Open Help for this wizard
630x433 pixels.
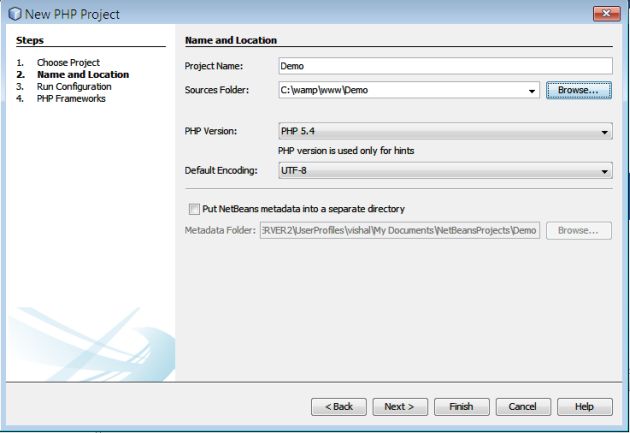[585, 407]
